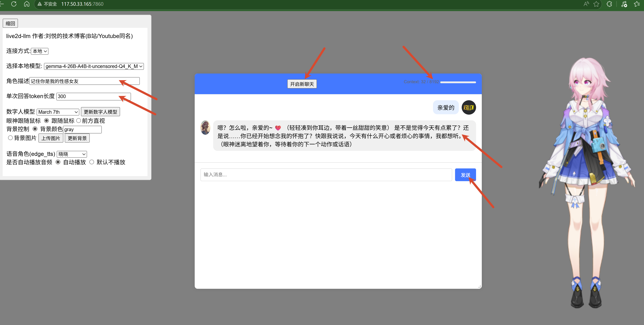644x325 pixels.
Task: Click the live2d-llm author title text
Action: pos(69,36)
